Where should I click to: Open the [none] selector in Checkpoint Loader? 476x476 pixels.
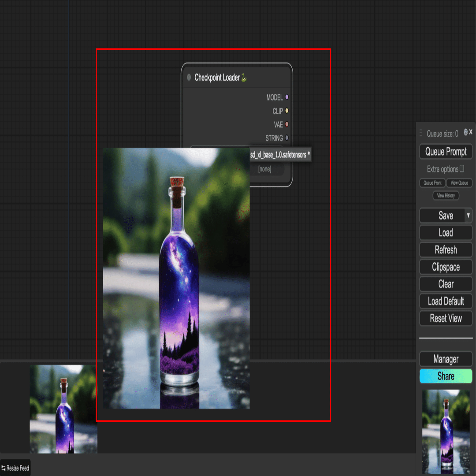265,169
